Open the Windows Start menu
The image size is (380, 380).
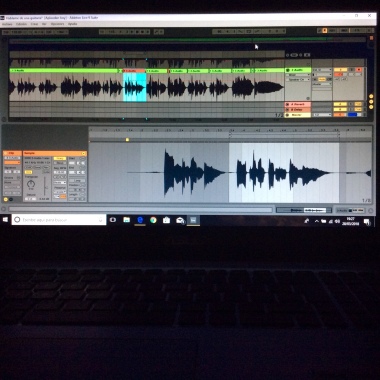point(5,220)
